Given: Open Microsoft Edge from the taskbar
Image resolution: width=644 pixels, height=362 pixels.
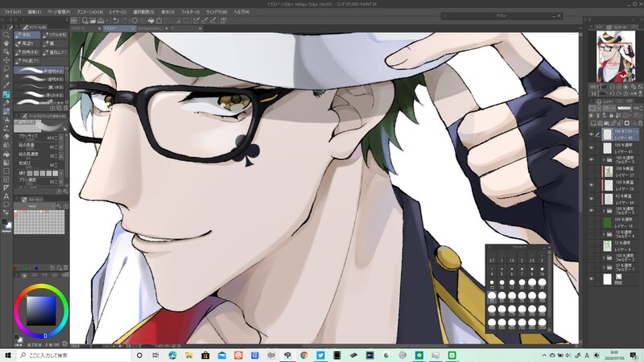Looking at the screenshot, I should pyautogui.click(x=172, y=355).
